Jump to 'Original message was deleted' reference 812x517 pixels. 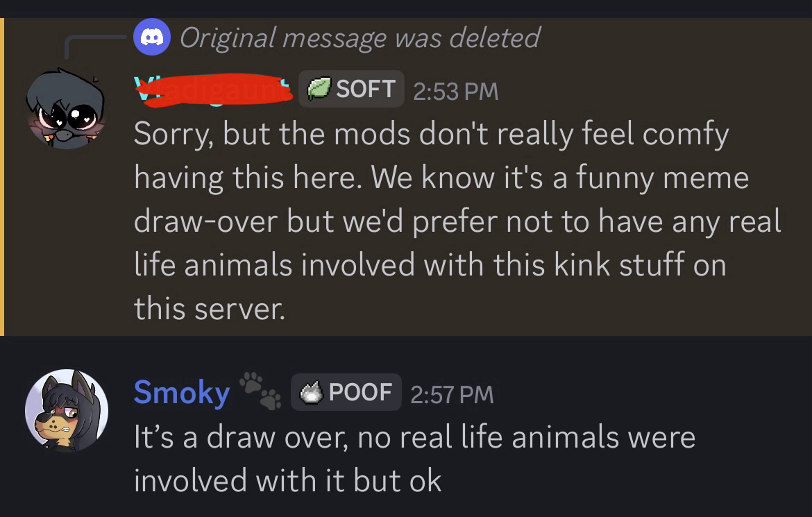tap(360, 37)
